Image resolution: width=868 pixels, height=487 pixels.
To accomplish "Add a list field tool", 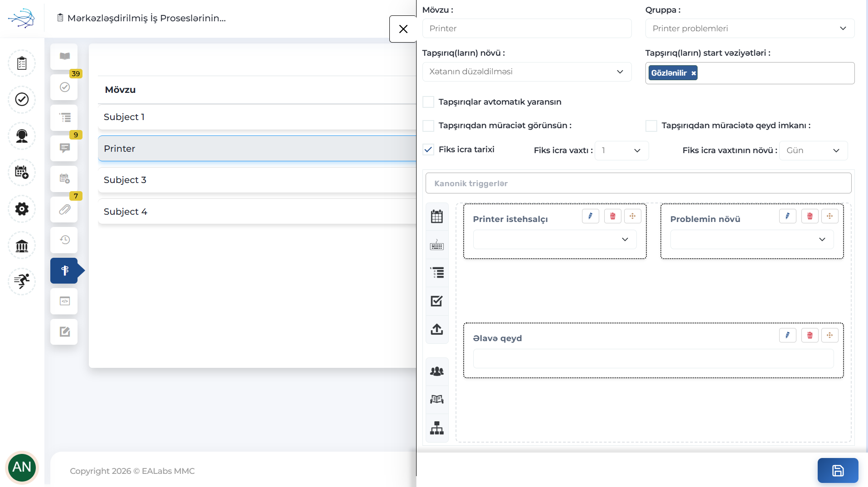I will point(437,273).
